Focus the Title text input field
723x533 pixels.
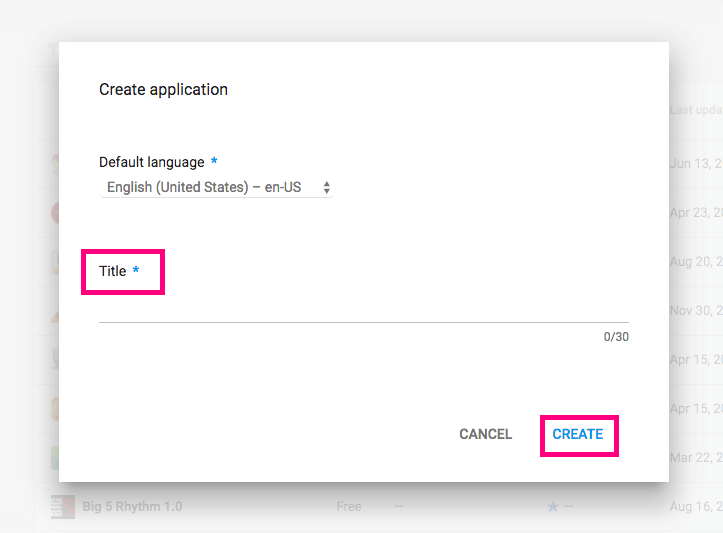tap(363, 309)
